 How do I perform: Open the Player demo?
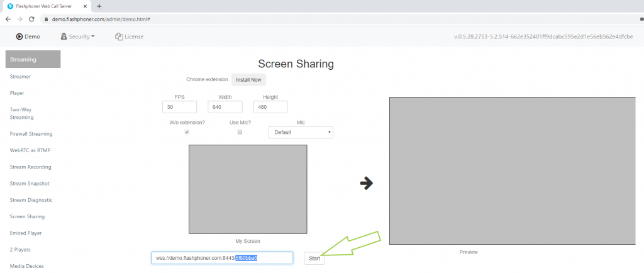pos(17,93)
